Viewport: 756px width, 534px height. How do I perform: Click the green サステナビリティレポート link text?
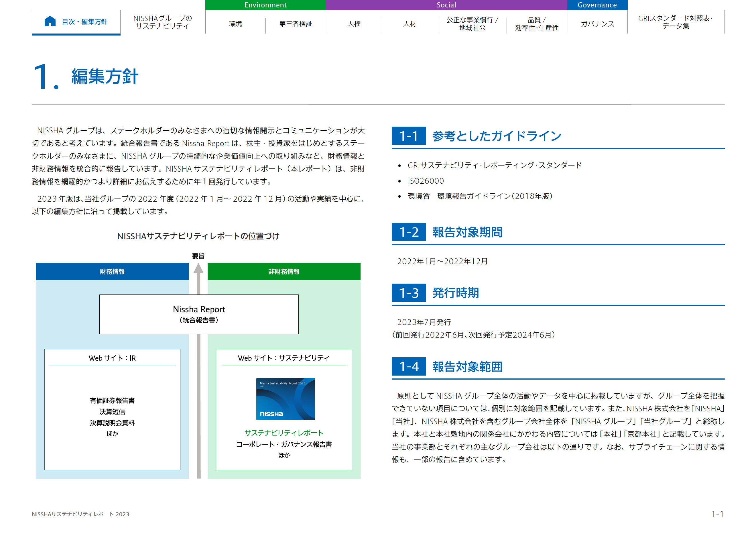tap(283, 433)
